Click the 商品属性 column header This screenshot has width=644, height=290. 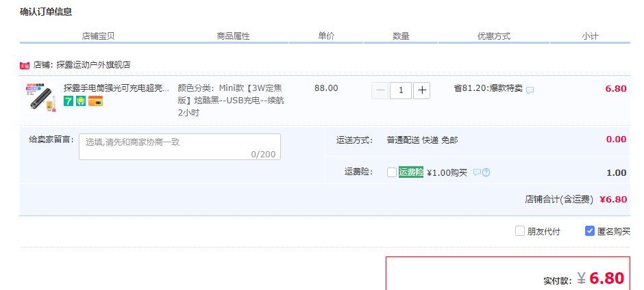pyautogui.click(x=234, y=36)
